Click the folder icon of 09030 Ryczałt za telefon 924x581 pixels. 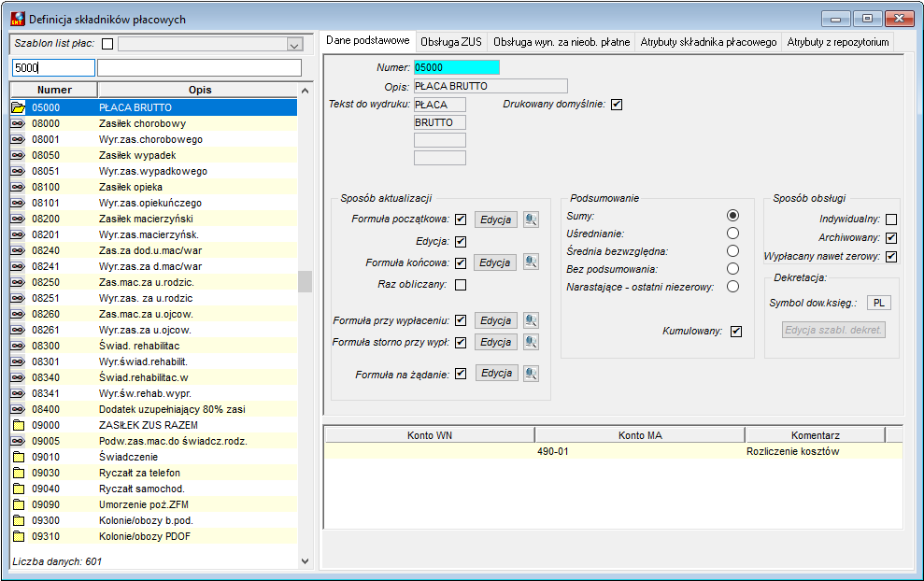coord(19,474)
